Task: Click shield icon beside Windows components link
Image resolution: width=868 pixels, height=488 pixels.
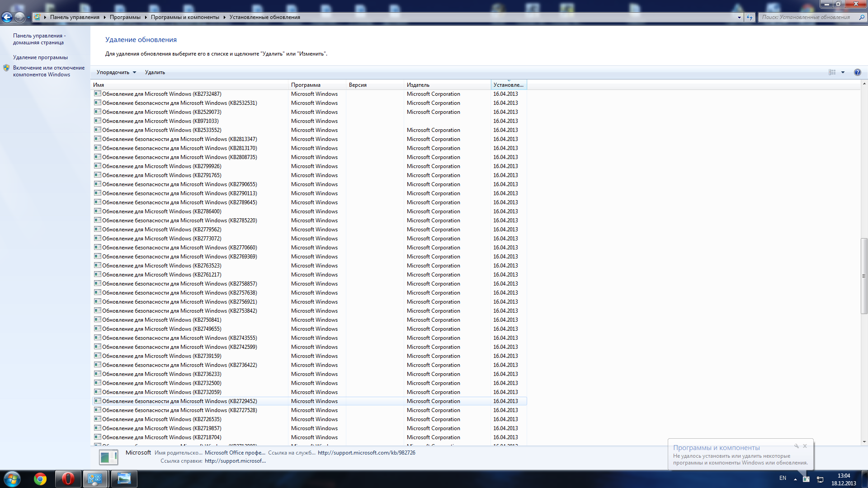Action: pyautogui.click(x=6, y=68)
